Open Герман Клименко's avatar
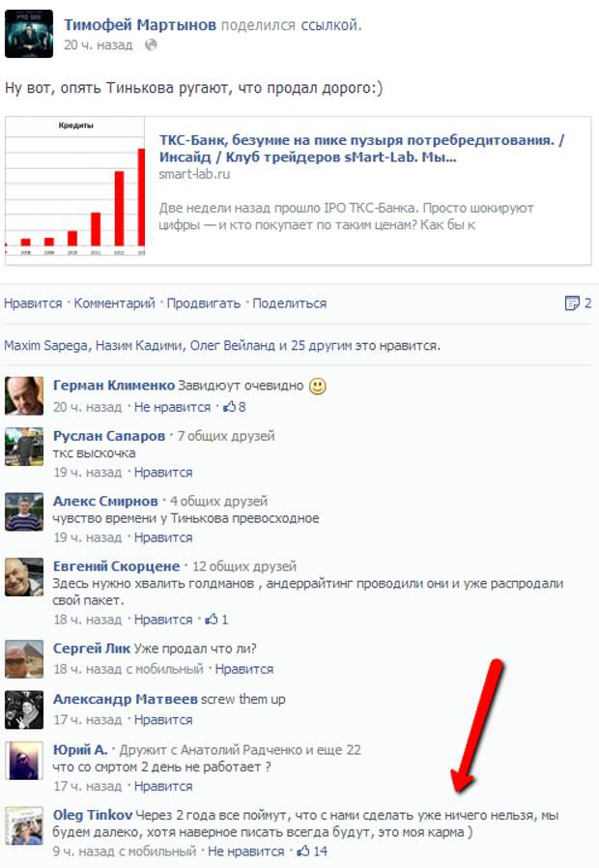 click(x=24, y=395)
